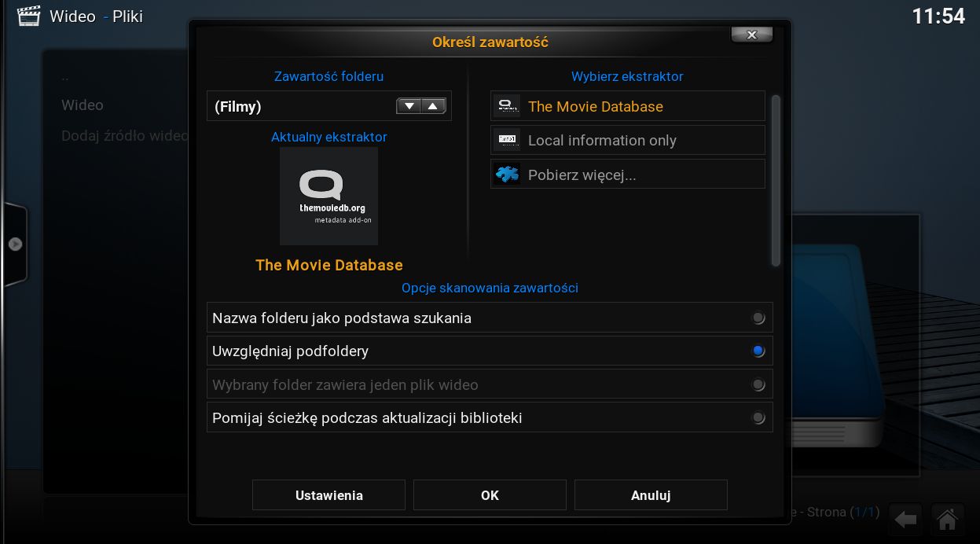Click up arrow of Filmy content selector
Screen dimensions: 980x544
pos(434,106)
